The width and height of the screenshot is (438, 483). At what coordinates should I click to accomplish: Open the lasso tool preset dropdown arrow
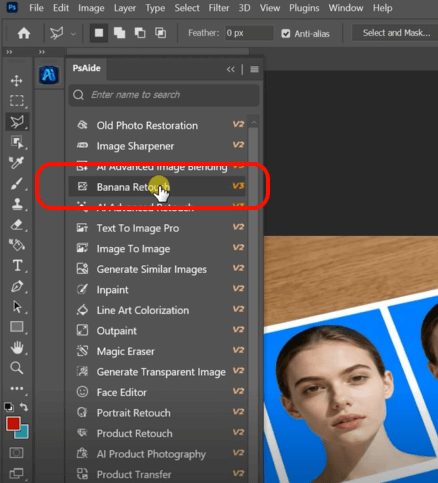pyautogui.click(x=73, y=34)
